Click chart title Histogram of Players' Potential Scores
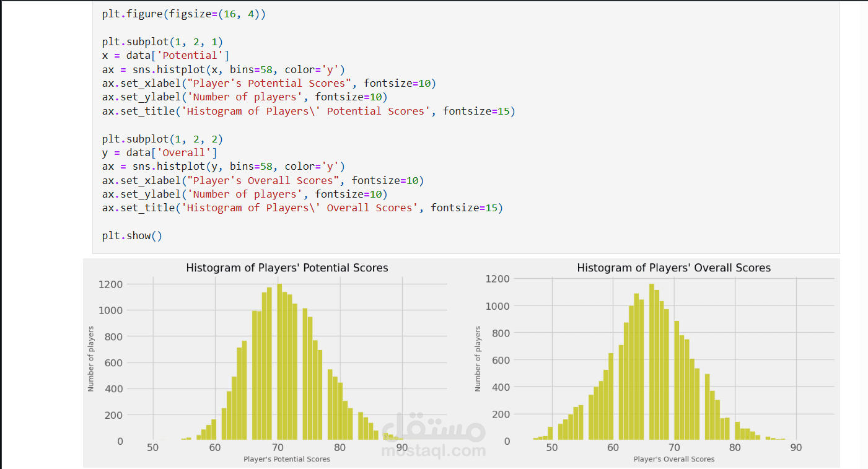 [x=287, y=268]
